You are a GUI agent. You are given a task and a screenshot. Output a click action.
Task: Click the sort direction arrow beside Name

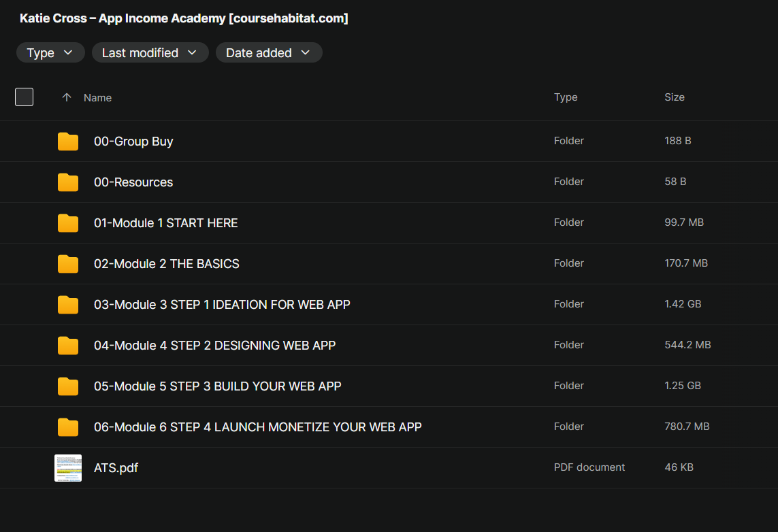[x=67, y=97]
